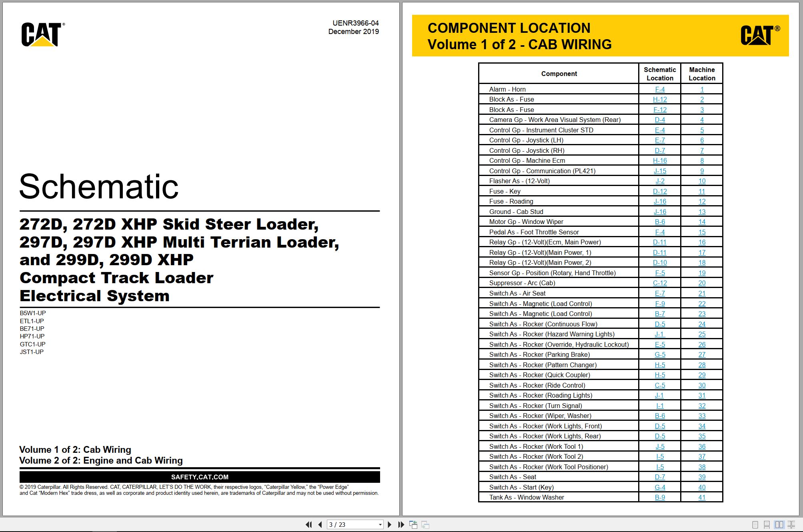Follow H-5 link for Rocker (Quick Coupler)
The width and height of the screenshot is (803, 532).
pyautogui.click(x=660, y=375)
